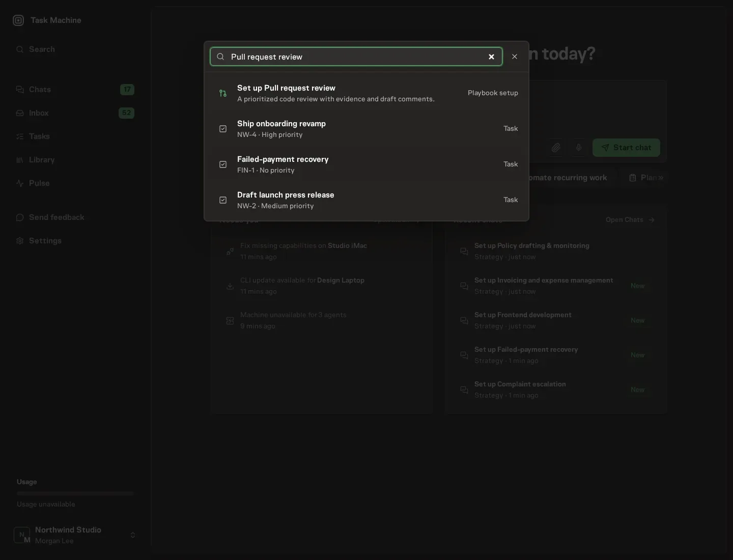Viewport: 733px width, 560px height.
Task: Select Draft launch press release result
Action: pos(366,200)
